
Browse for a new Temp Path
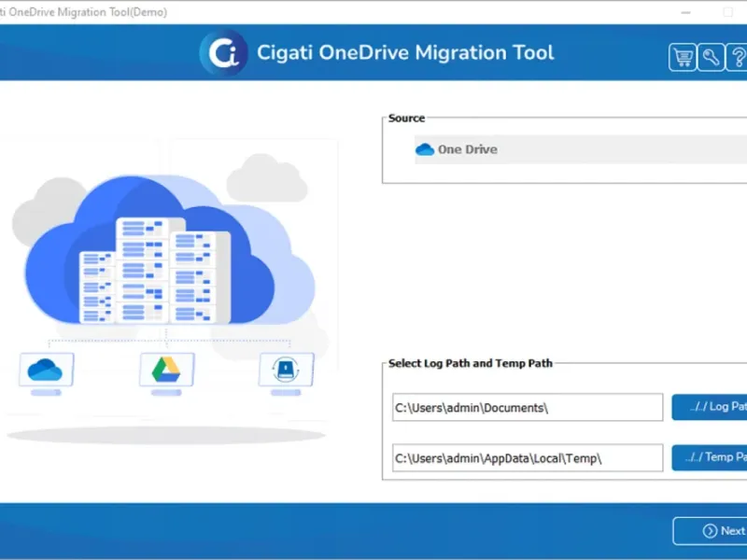(710, 457)
